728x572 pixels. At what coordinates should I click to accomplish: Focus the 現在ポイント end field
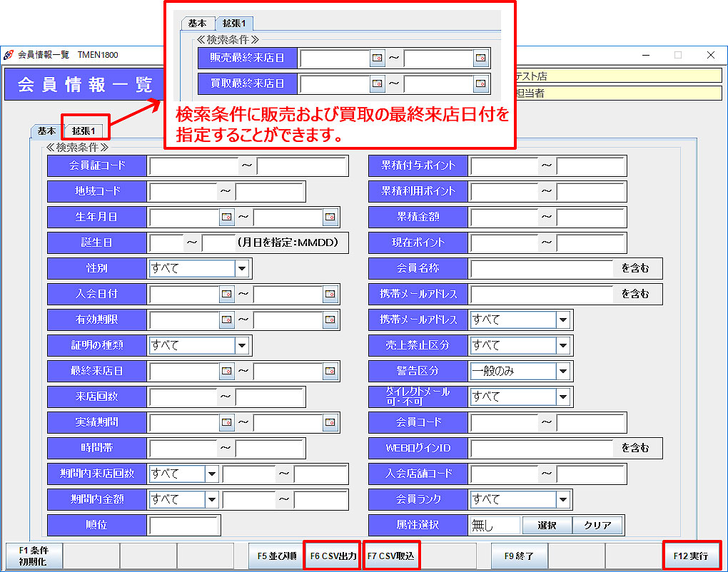(x=590, y=242)
